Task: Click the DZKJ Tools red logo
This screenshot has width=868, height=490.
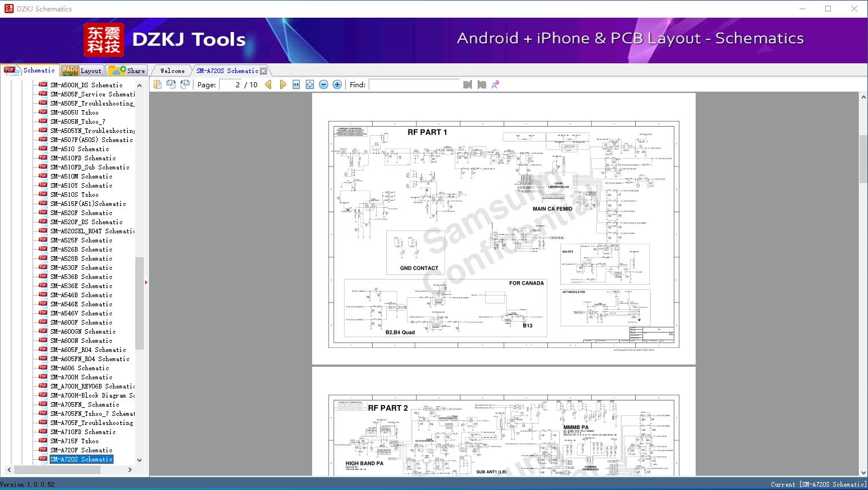Action: 103,40
